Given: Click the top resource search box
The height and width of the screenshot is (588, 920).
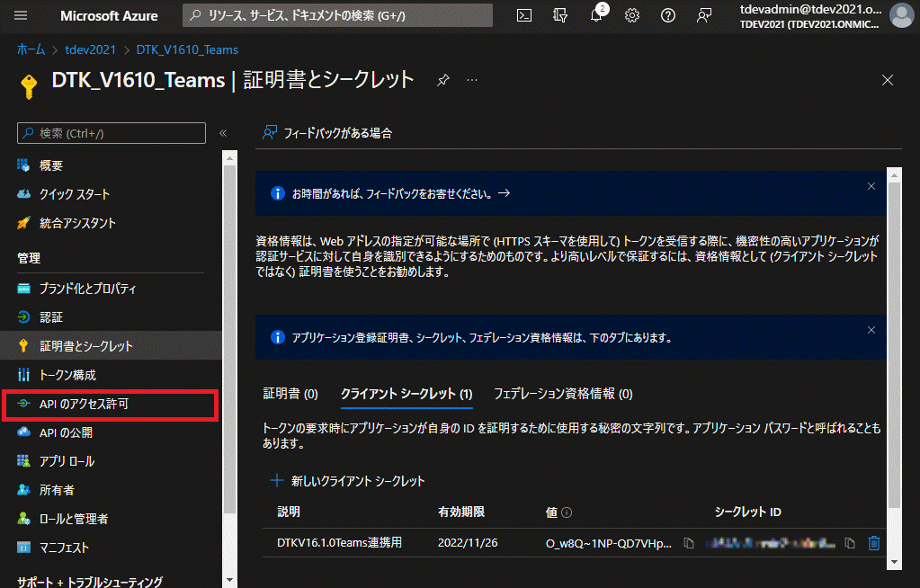Looking at the screenshot, I should 337,15.
